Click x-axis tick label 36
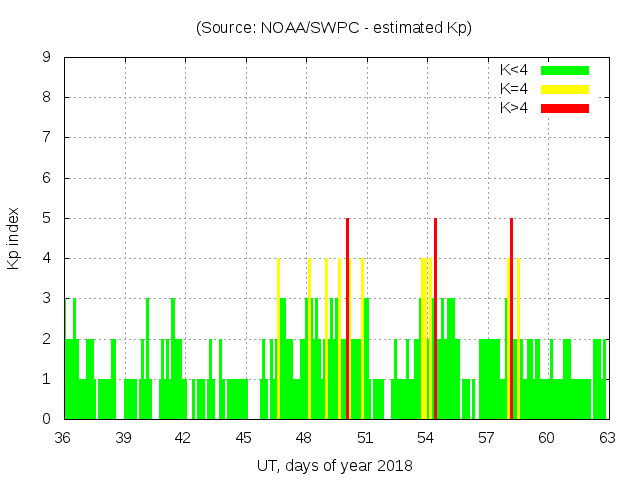This screenshot has height=480, width=640. click(63, 438)
